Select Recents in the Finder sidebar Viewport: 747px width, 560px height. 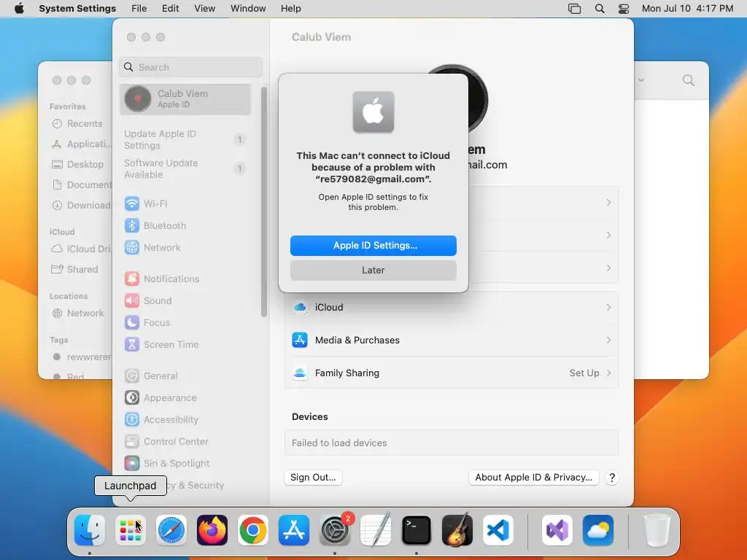77,123
